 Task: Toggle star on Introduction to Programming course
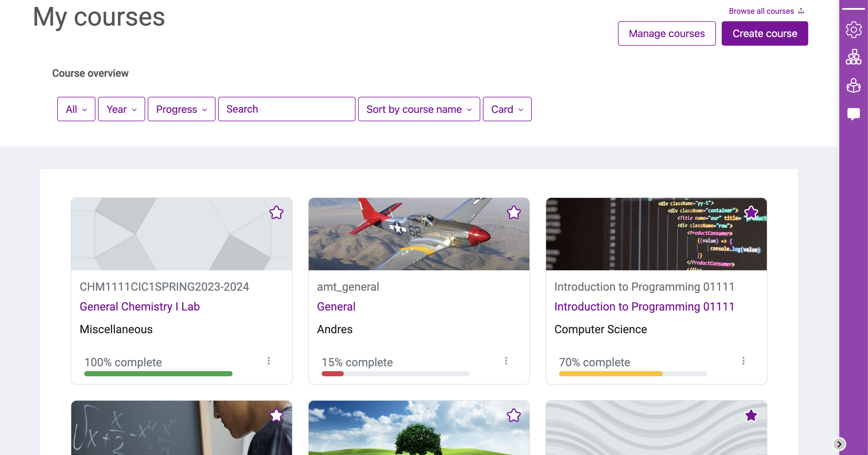751,213
